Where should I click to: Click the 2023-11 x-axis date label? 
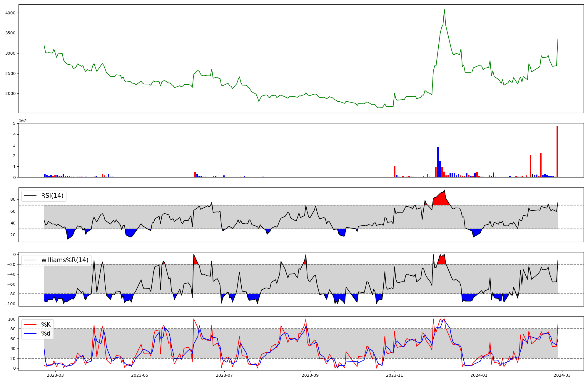coord(395,375)
